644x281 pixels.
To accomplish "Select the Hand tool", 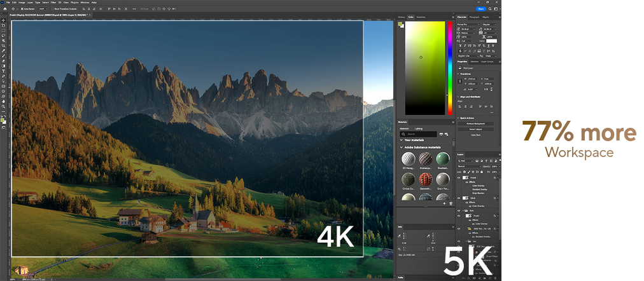I will 3,101.
